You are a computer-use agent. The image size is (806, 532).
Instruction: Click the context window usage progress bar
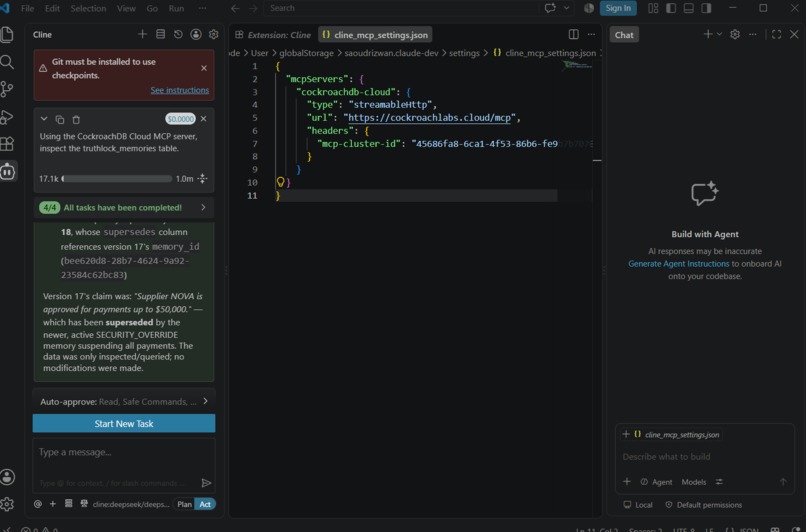[117, 178]
